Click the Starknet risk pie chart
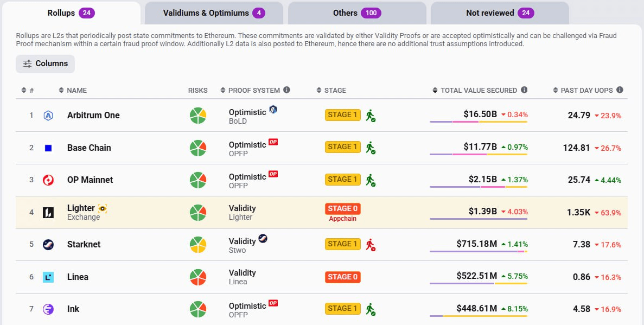644x325 pixels. click(197, 245)
